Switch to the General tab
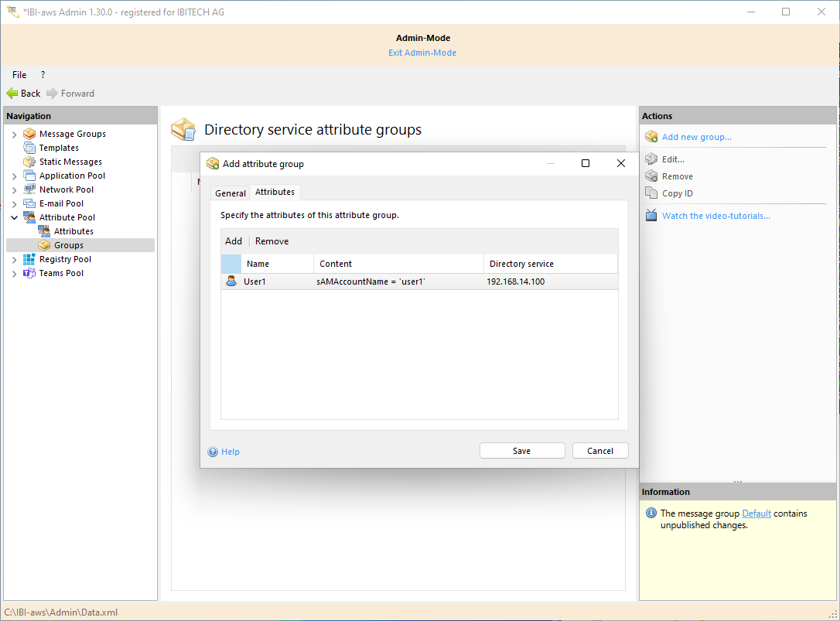This screenshot has height=621, width=840. click(230, 193)
